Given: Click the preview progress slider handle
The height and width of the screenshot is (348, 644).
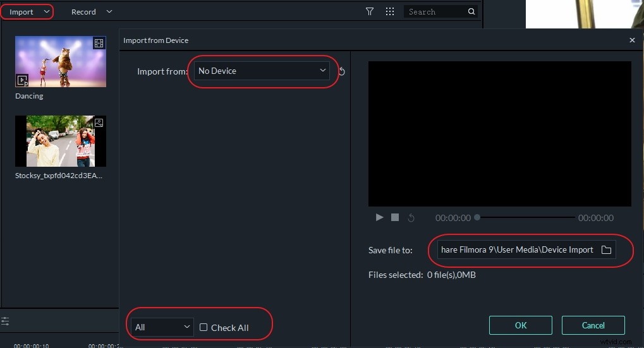Looking at the screenshot, I should (477, 217).
